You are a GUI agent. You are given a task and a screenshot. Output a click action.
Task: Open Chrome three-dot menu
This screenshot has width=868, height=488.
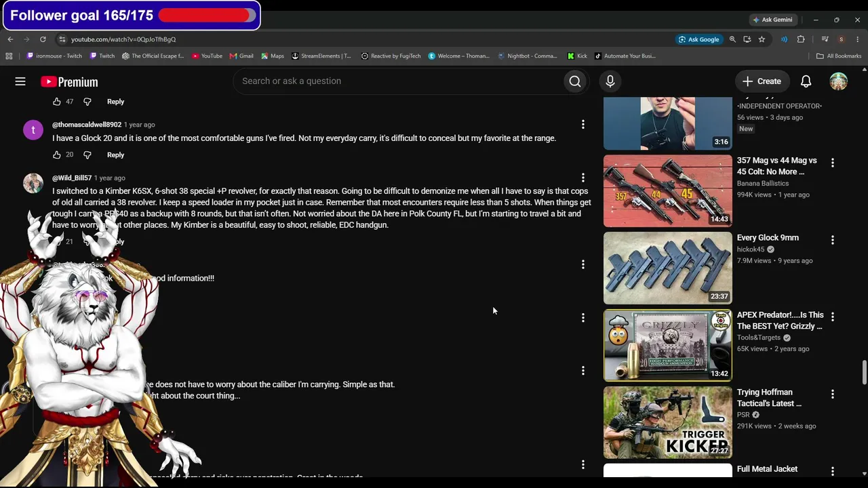[858, 39]
